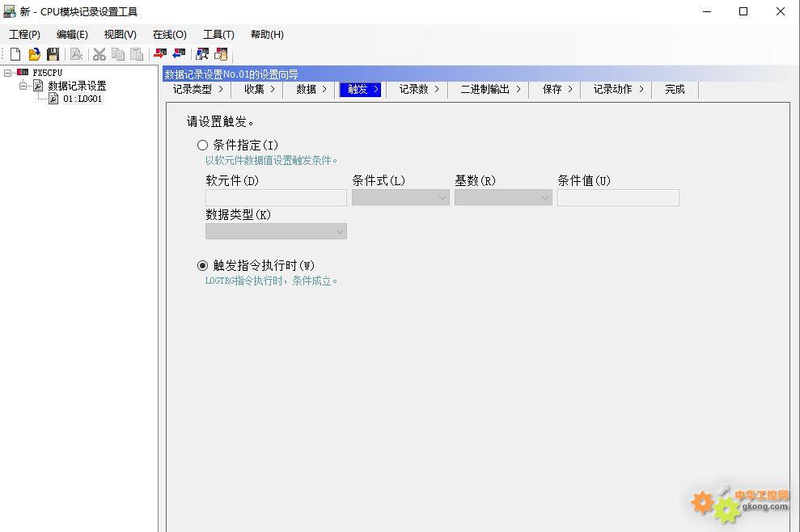Click the toolbar icon with the magnifier

pos(202,54)
